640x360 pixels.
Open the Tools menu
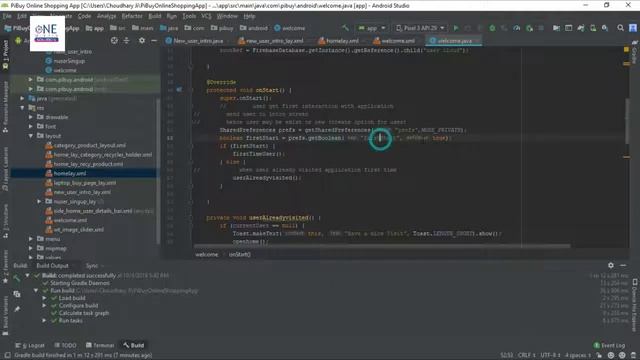coord(189,16)
